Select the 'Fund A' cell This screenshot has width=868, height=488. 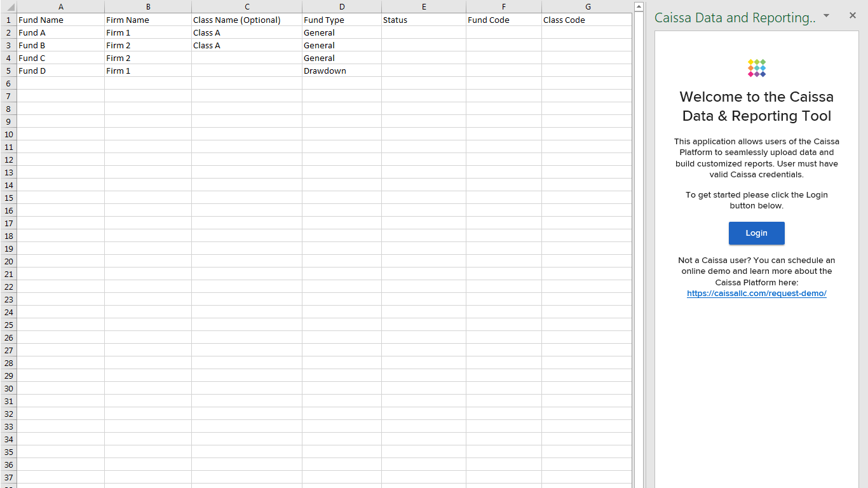tap(61, 32)
